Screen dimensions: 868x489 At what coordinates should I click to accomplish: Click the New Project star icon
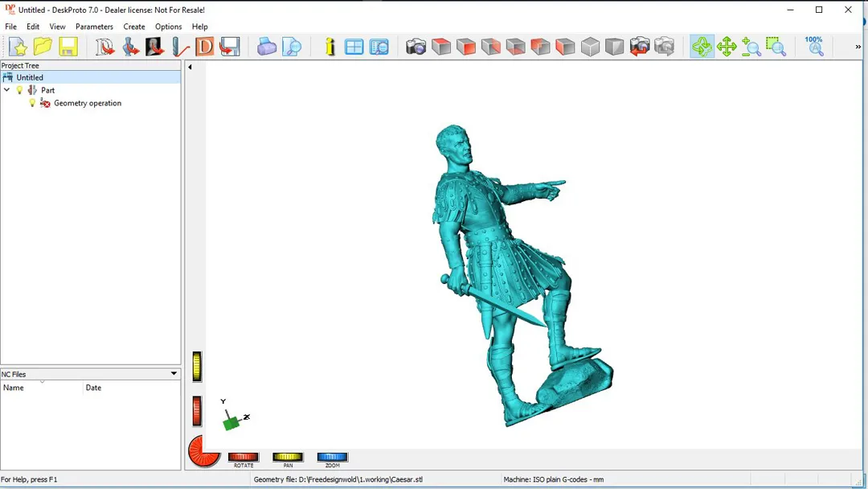[18, 47]
